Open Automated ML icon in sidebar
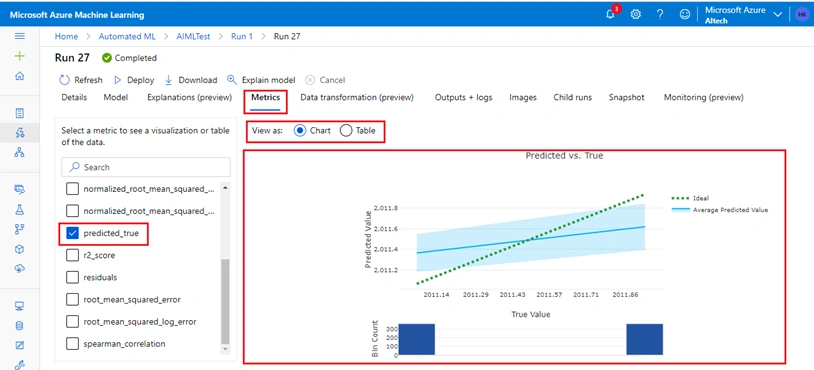Image resolution: width=814 pixels, height=370 pixels. (20, 133)
